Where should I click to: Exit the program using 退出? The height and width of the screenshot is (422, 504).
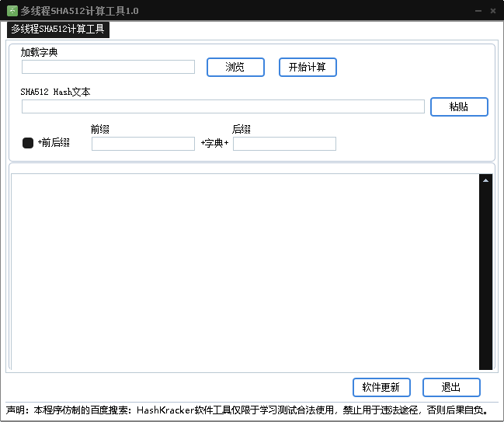[451, 387]
